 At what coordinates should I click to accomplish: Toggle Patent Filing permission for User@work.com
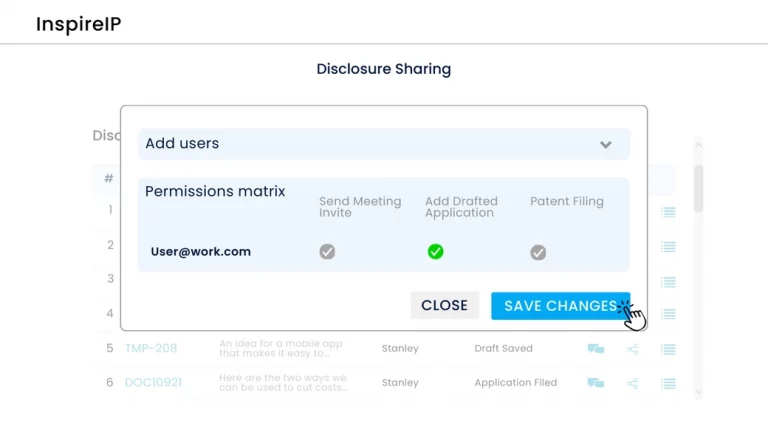[538, 252]
